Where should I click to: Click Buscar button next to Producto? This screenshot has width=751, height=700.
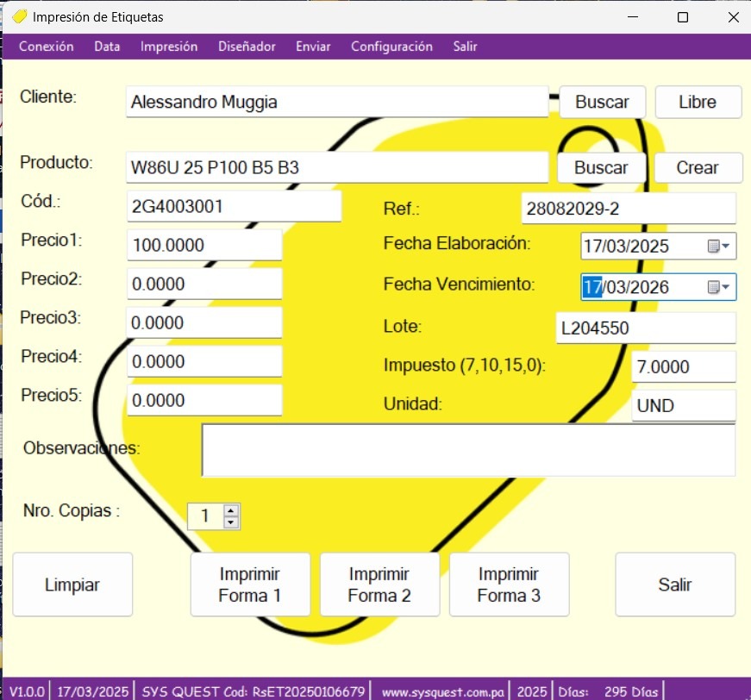point(601,167)
